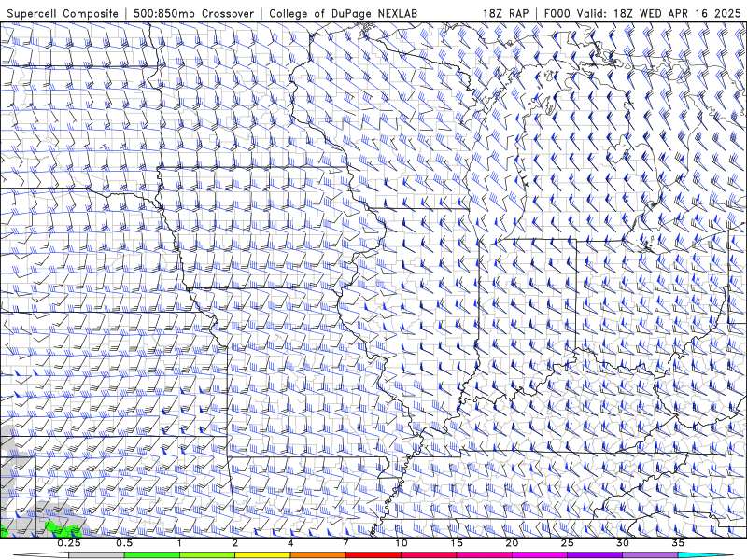Click the 0.5 scale label
The height and width of the screenshot is (560, 747).
(124, 543)
